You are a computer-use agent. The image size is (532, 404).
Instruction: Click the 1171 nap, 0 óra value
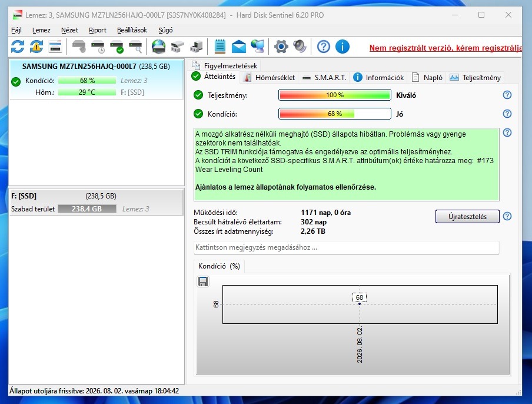[325, 213]
